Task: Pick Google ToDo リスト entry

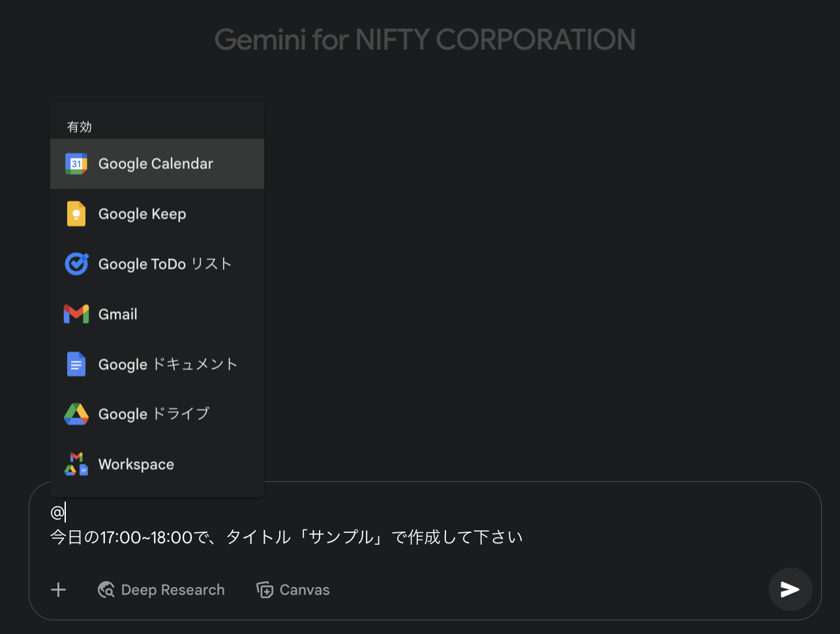Action: pos(157,264)
